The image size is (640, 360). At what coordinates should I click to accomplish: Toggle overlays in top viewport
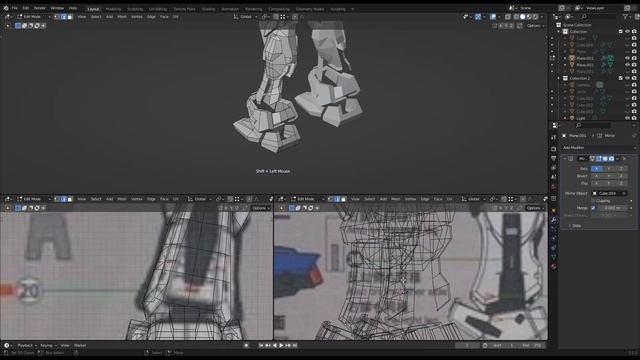tap(493, 17)
